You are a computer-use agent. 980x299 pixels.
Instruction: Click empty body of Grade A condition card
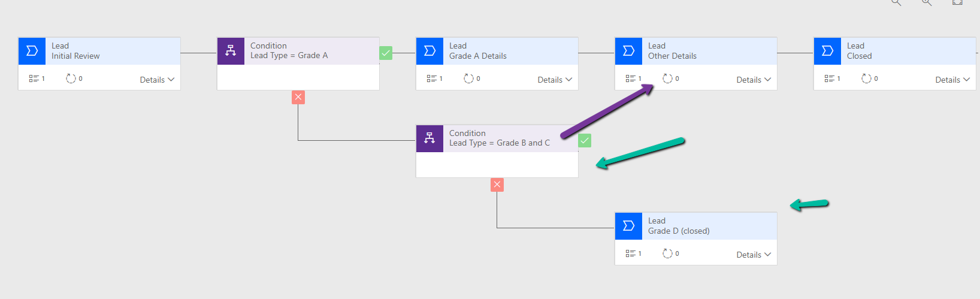[298, 77]
